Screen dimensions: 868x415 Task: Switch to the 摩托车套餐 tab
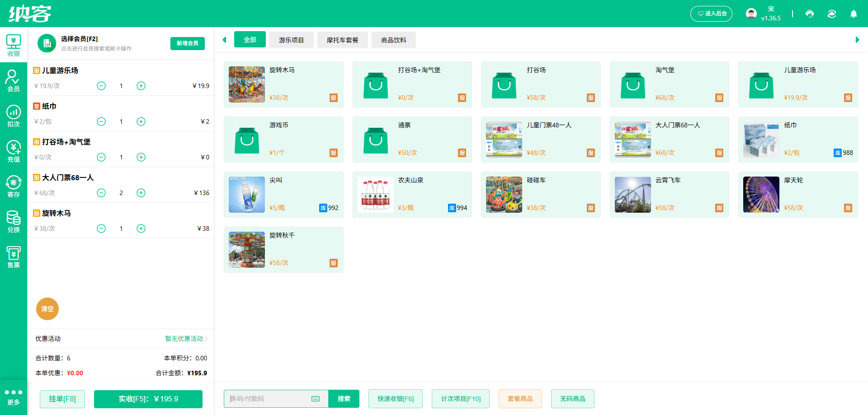342,40
